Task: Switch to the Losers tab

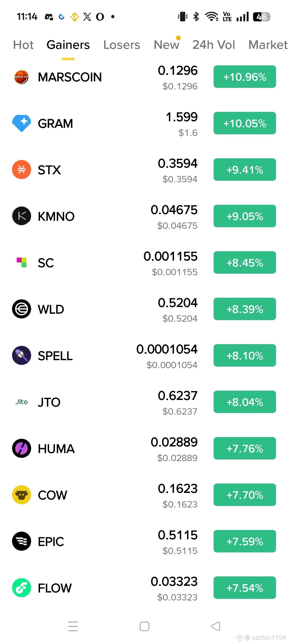Action: (x=122, y=45)
